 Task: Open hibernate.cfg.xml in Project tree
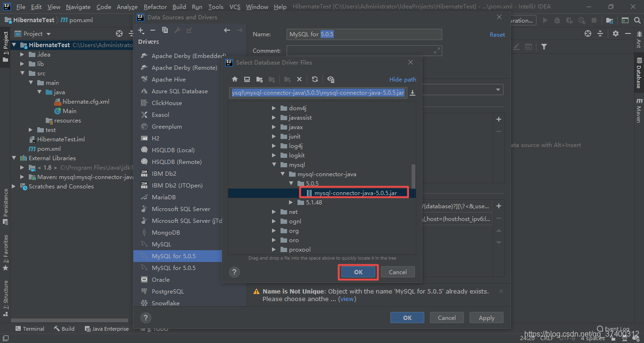86,102
